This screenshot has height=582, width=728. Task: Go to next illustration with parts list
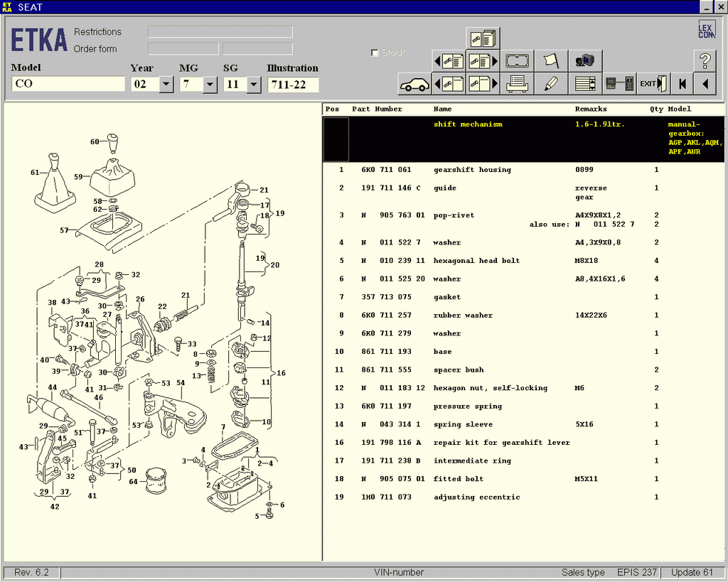click(x=483, y=61)
